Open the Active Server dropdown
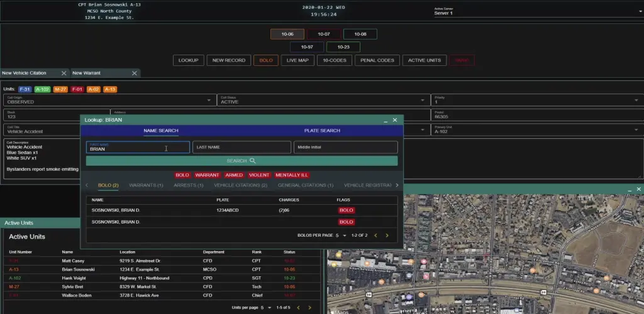Screen dimensions: 644x314 click(538, 11)
